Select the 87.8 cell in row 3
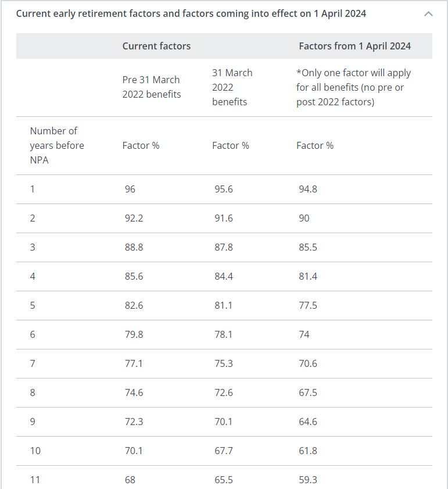 click(224, 247)
